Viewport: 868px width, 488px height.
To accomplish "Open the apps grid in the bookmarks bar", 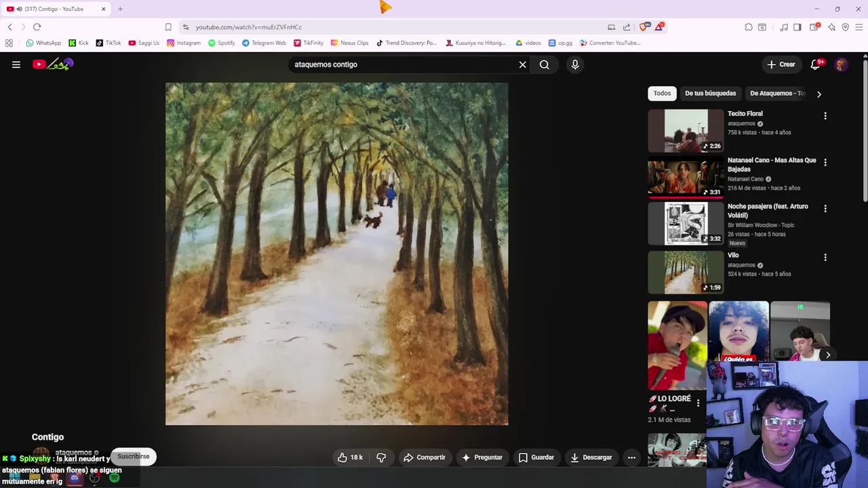I will tap(9, 43).
